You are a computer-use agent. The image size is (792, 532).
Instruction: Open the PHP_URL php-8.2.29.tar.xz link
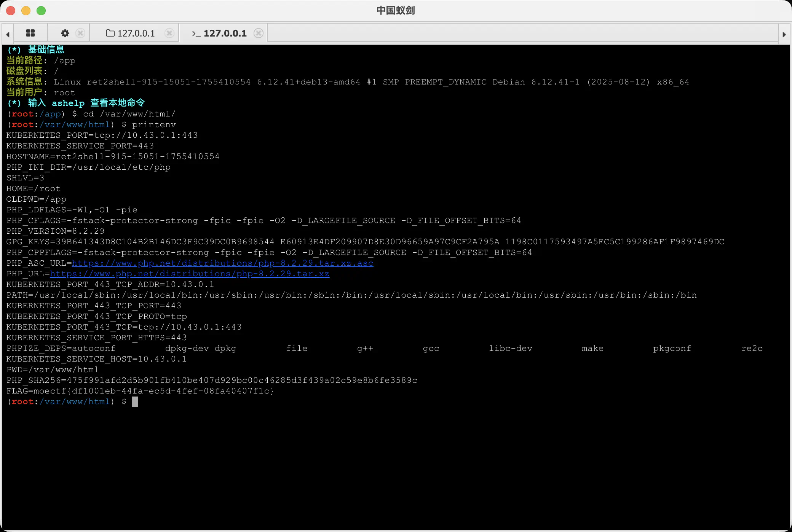pyautogui.click(x=189, y=274)
